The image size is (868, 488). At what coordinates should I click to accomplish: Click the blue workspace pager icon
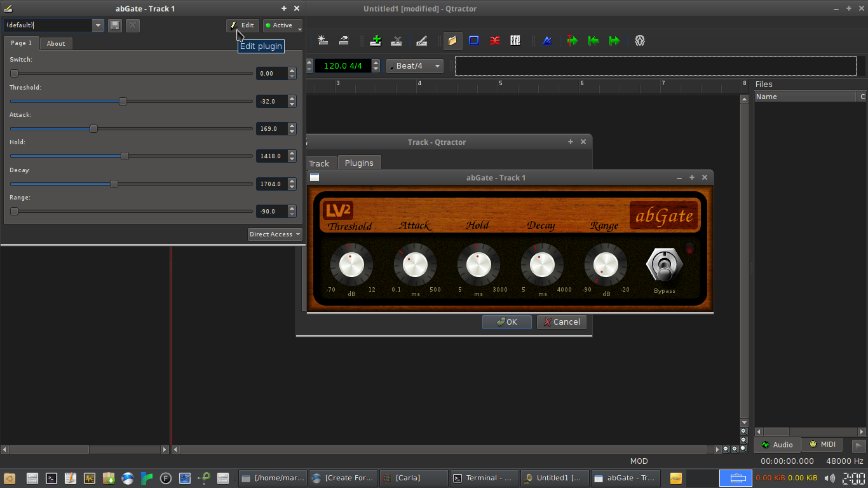coord(736,478)
